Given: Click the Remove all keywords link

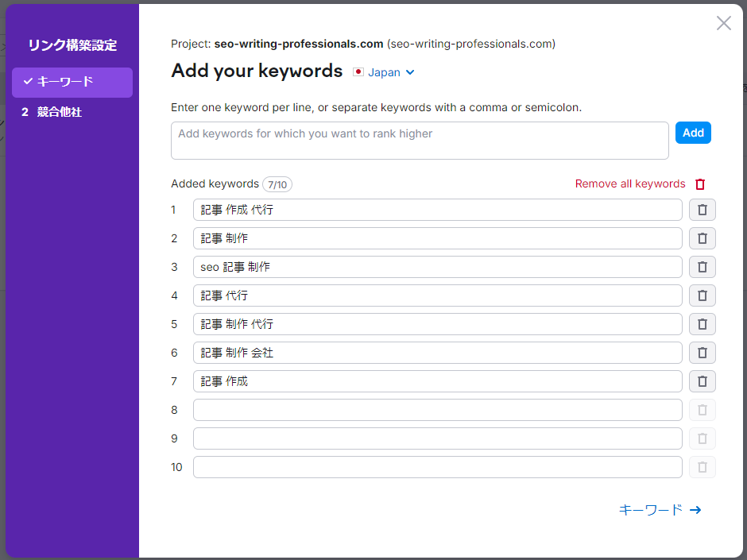Looking at the screenshot, I should pyautogui.click(x=629, y=183).
